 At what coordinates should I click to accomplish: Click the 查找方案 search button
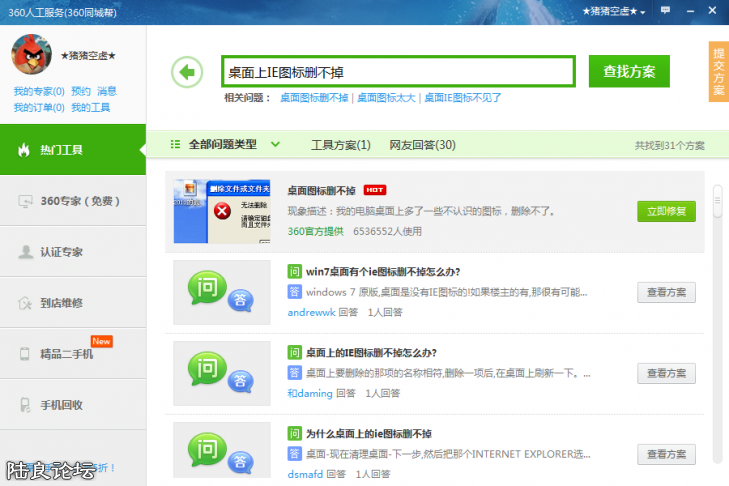pos(629,72)
